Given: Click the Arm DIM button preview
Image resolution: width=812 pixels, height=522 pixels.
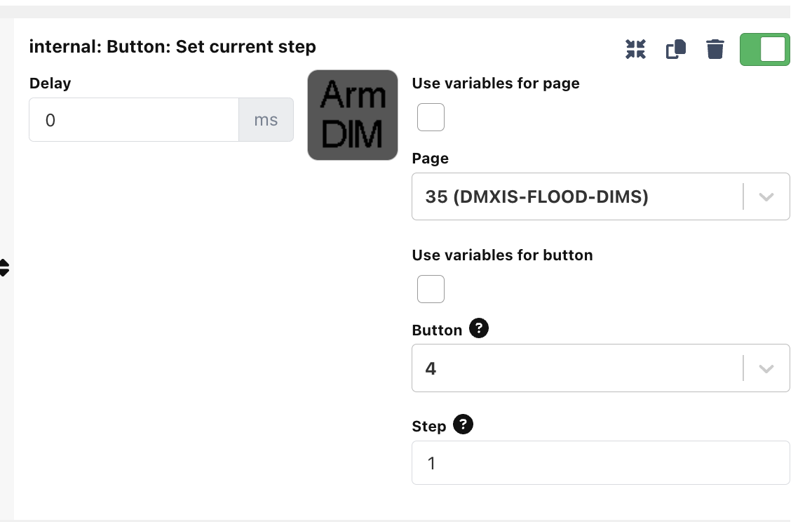Looking at the screenshot, I should coord(352,115).
